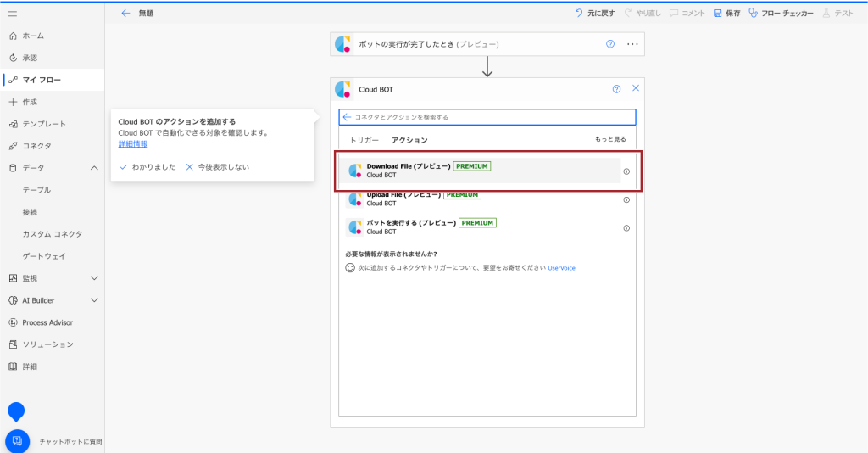The height and width of the screenshot is (453, 868).
Task: Expand the 監視 section chevron
Action: (94, 278)
